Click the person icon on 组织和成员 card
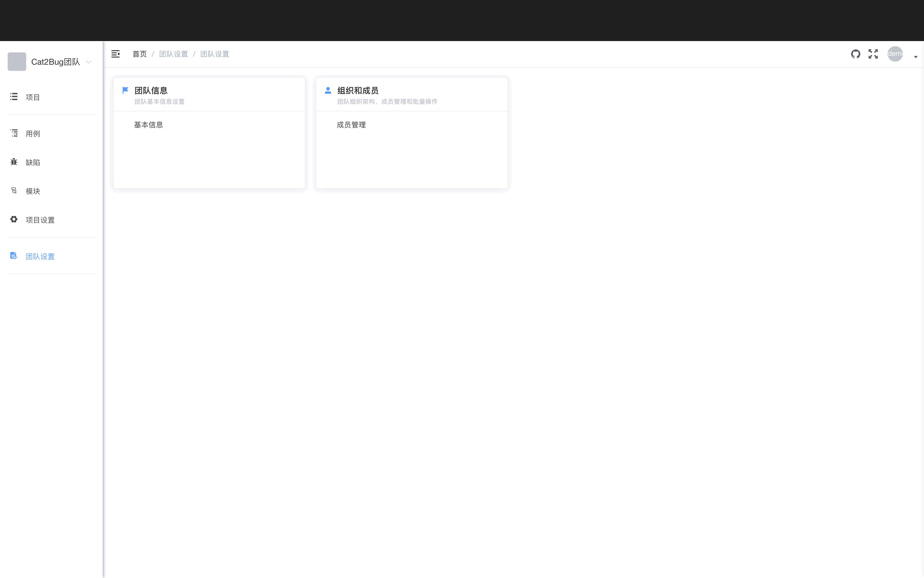This screenshot has width=924, height=578. tap(328, 90)
